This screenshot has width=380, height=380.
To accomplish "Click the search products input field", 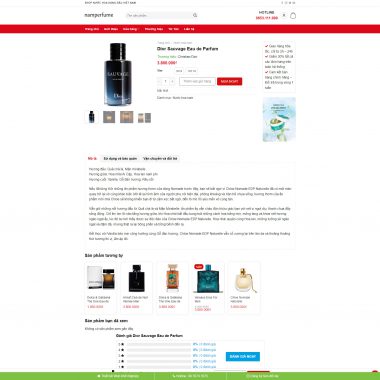I will tap(159, 15).
